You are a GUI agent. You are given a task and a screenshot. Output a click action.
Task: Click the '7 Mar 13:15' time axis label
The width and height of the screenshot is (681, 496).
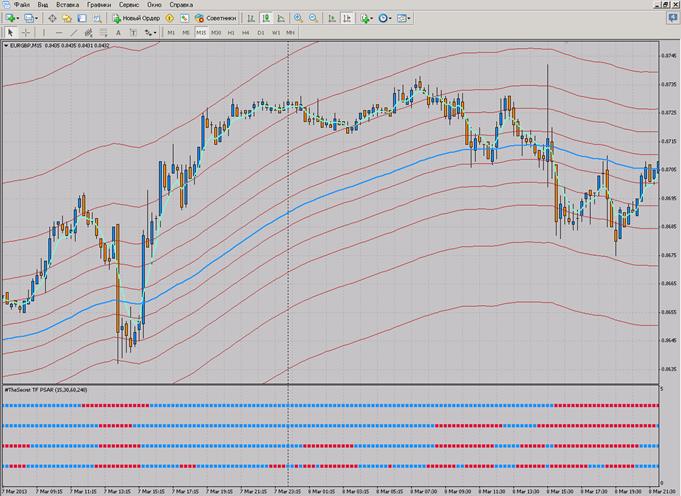(117, 492)
